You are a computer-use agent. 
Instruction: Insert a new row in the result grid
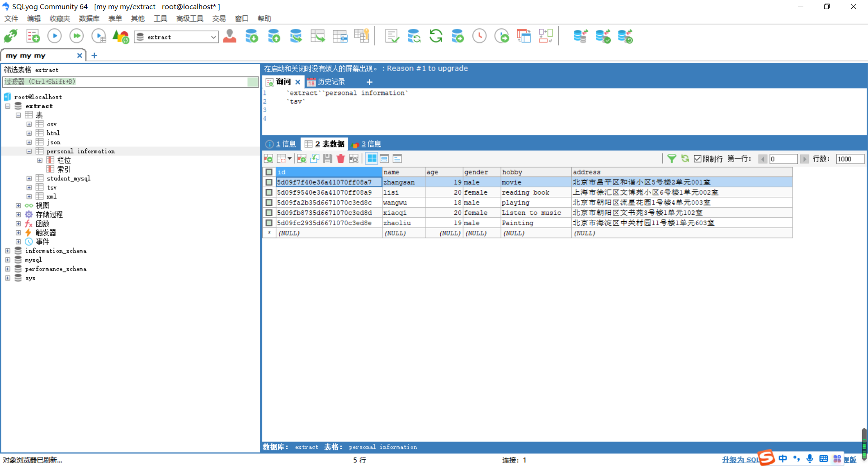[x=302, y=159]
